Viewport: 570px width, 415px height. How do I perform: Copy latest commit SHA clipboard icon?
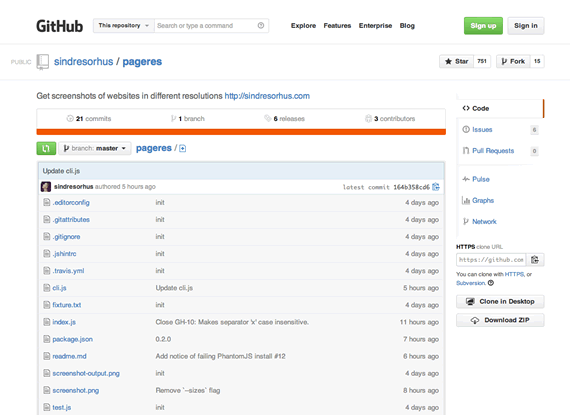point(435,187)
